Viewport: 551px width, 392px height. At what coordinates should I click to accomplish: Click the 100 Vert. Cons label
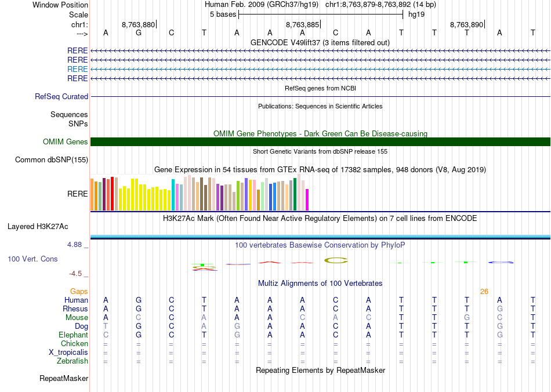32,259
